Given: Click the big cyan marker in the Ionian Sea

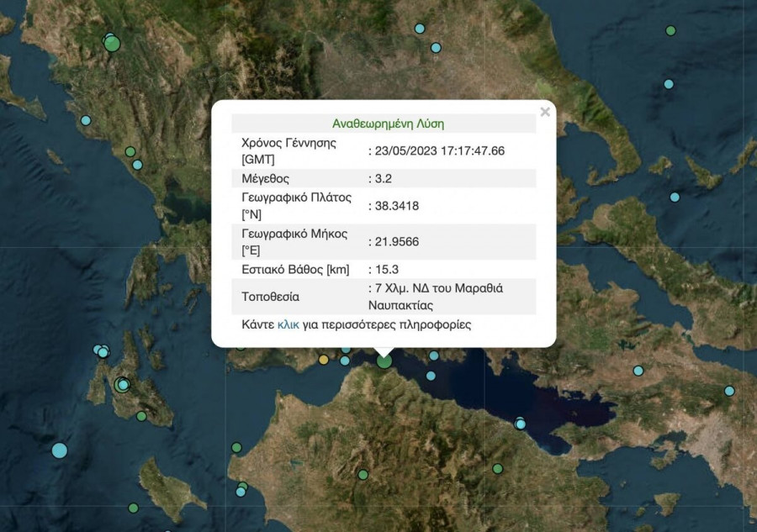Looking at the screenshot, I should tap(59, 450).
